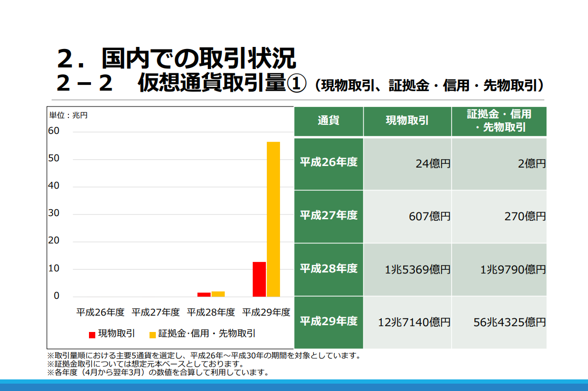Viewport: 588px width, 391px height.
Task: Click the 単位：兆円 unit label on chart
Action: [x=68, y=115]
